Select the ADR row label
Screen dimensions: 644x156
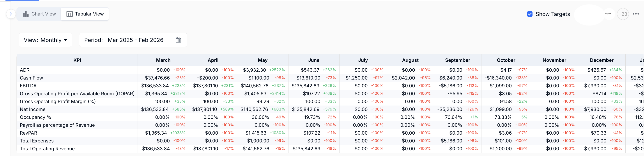click(25, 70)
